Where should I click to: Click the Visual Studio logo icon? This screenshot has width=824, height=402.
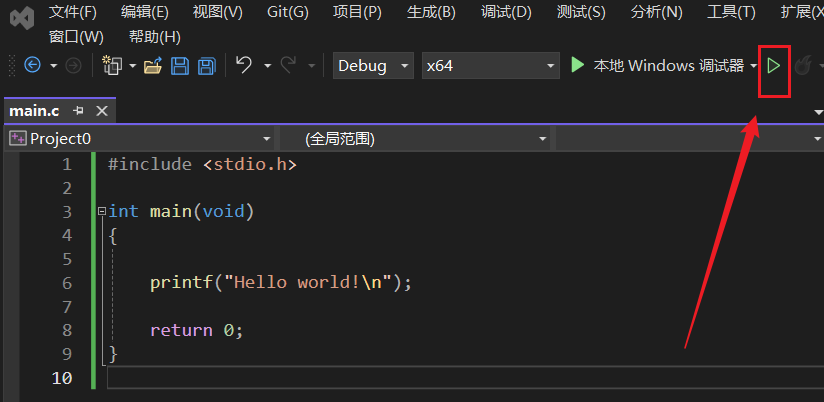pos(22,18)
